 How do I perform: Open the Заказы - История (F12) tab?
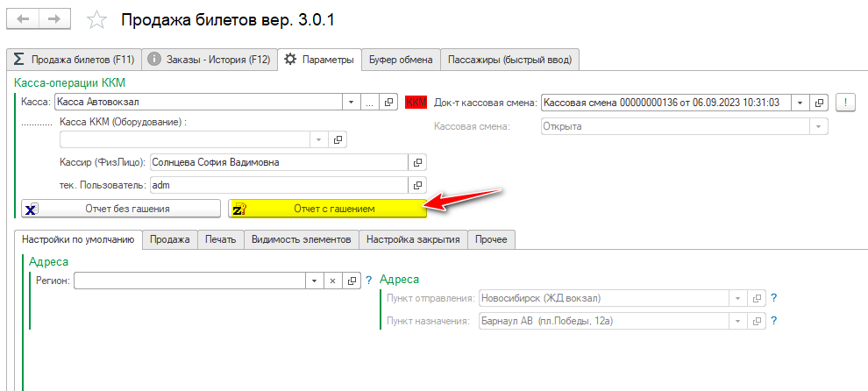[209, 60]
